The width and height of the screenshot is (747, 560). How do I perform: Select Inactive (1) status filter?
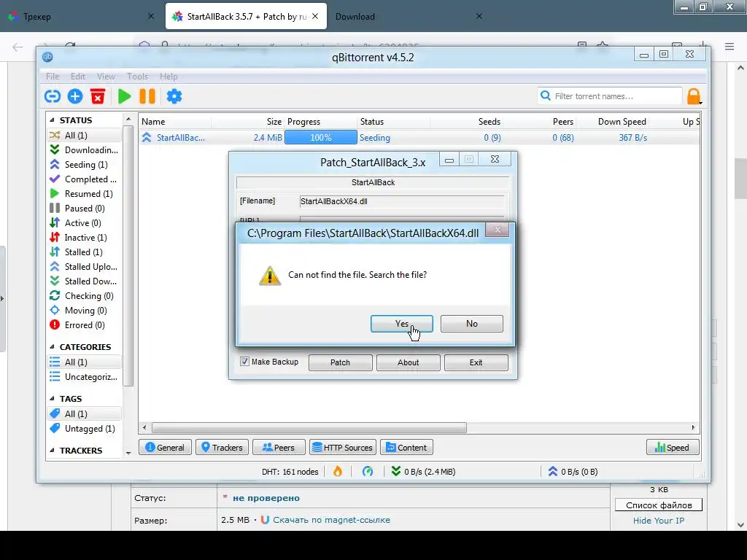[84, 237]
